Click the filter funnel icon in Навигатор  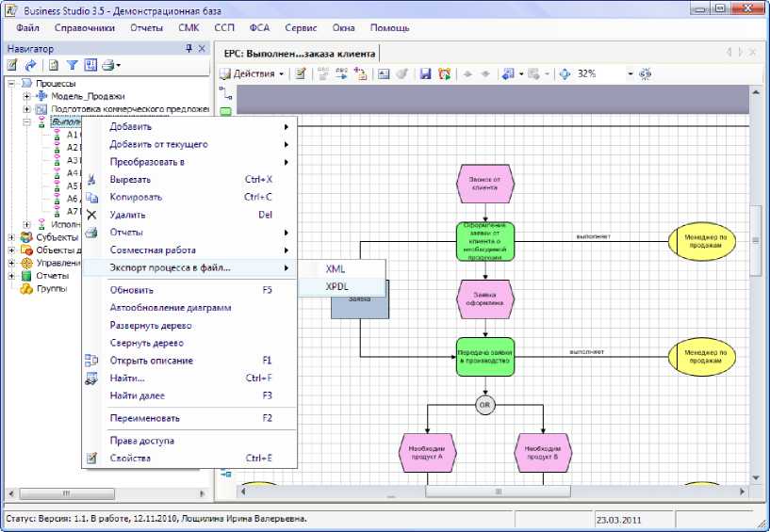click(72, 65)
